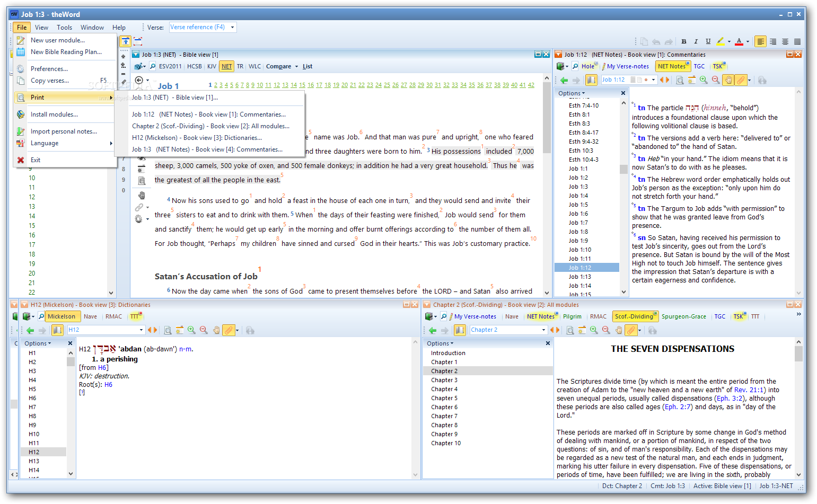Click the List link in Bible view
817x504 pixels.
click(308, 66)
